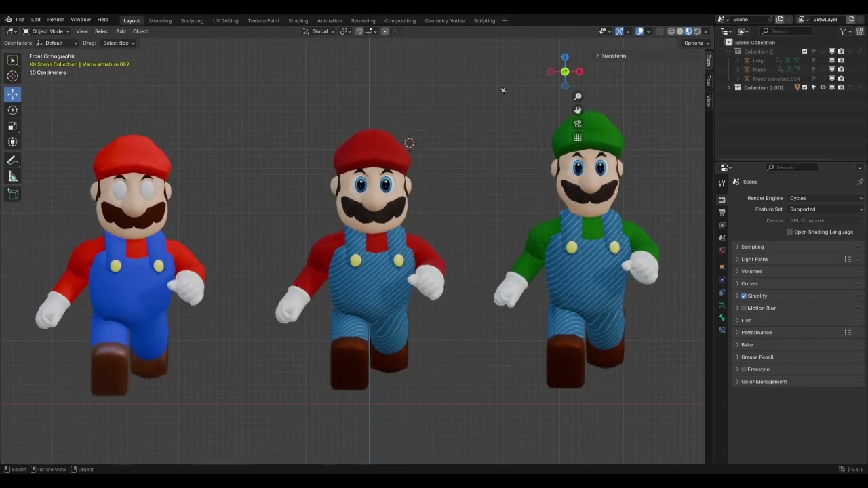Screen dimensions: 868x488
Task: Expand Collection 2.001 in outliner
Action: [x=729, y=87]
